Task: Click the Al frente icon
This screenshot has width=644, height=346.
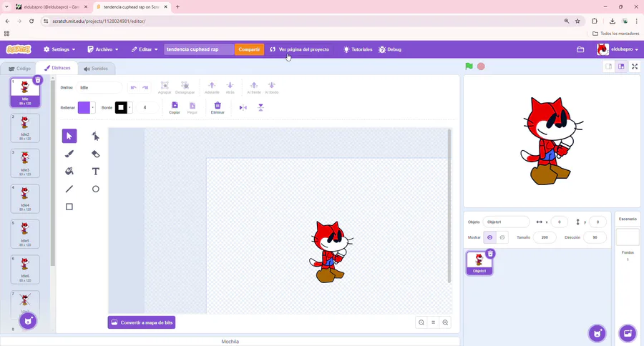Action: tap(254, 87)
